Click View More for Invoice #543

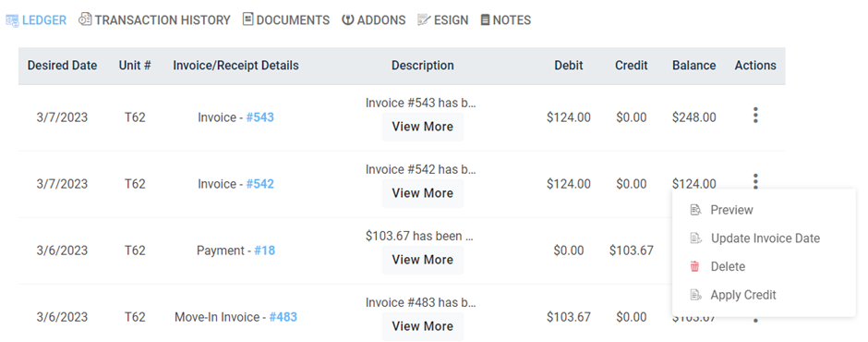(x=422, y=127)
